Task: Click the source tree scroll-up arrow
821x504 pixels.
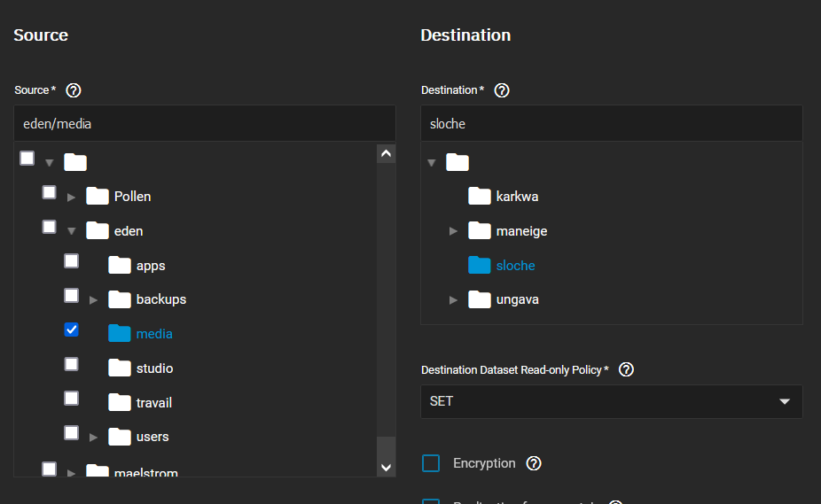Action: click(386, 153)
